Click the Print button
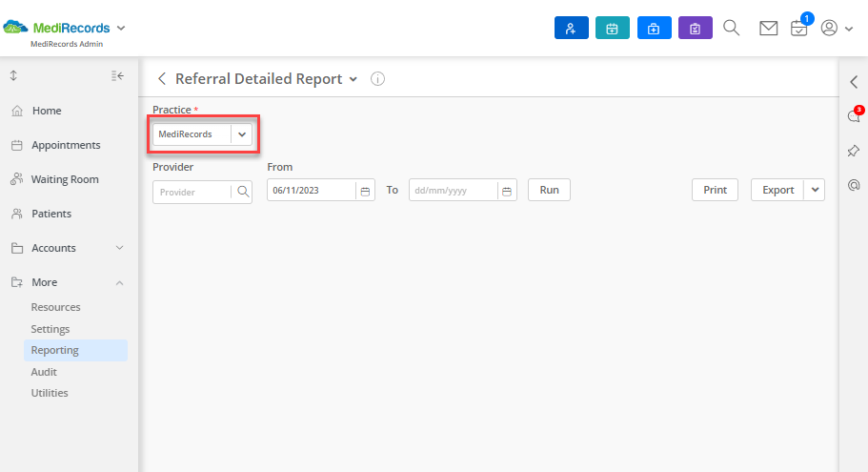Viewport: 868px width, 472px height. click(x=715, y=190)
